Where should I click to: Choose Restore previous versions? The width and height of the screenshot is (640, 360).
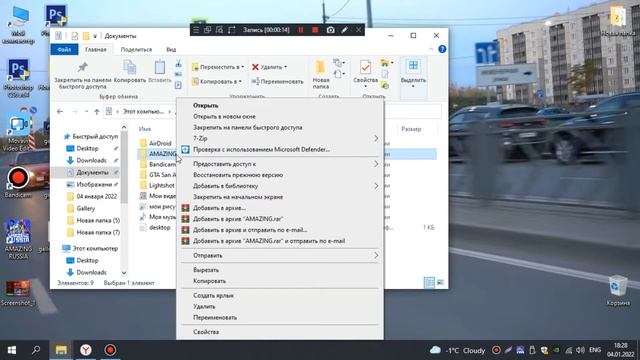click(280, 175)
